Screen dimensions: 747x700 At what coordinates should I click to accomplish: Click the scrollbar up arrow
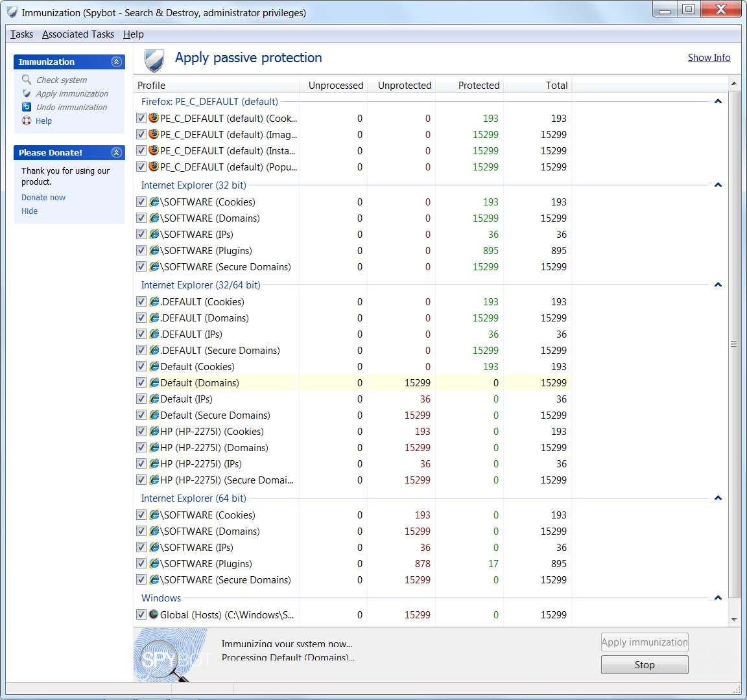(734, 84)
